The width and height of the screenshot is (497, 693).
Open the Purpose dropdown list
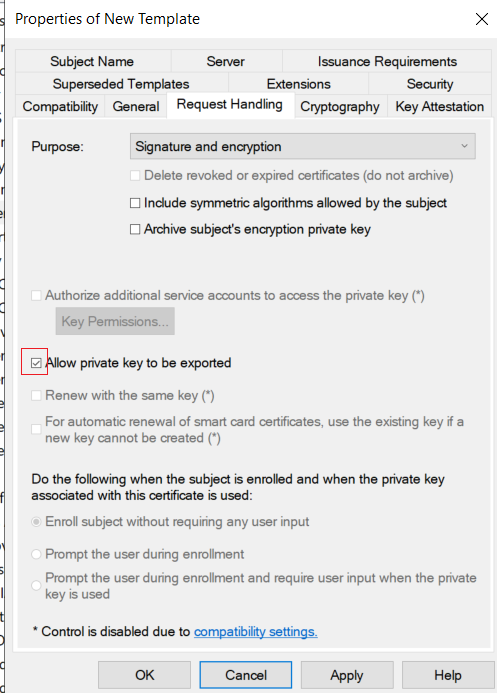(x=303, y=146)
